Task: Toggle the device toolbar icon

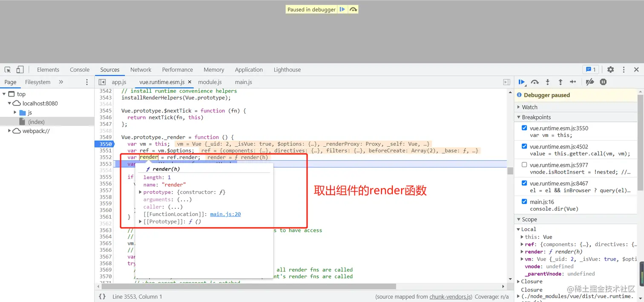Action: point(20,70)
